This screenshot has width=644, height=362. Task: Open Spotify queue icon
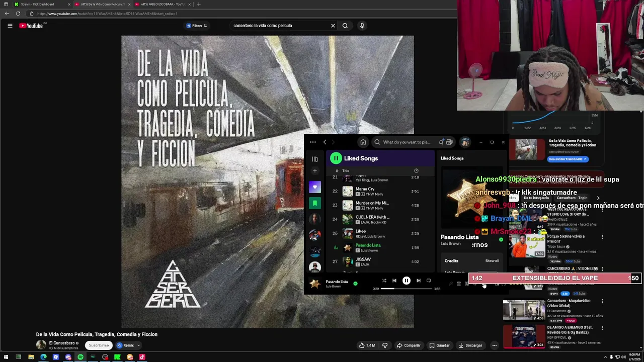(x=458, y=284)
